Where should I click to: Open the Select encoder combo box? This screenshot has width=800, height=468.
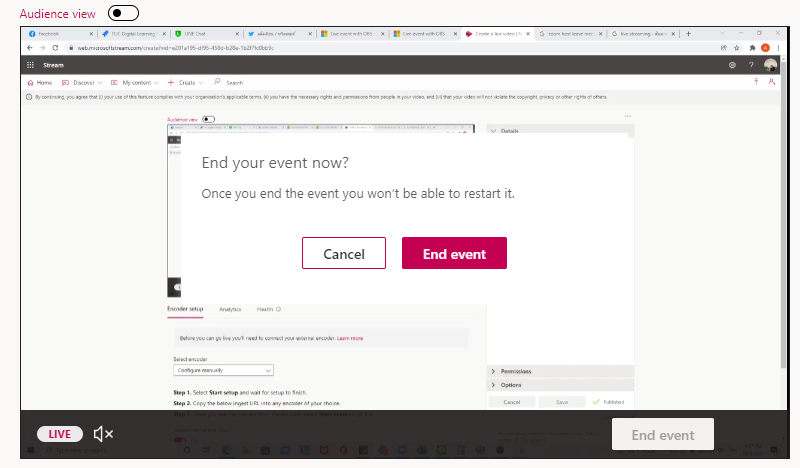pyautogui.click(x=223, y=370)
